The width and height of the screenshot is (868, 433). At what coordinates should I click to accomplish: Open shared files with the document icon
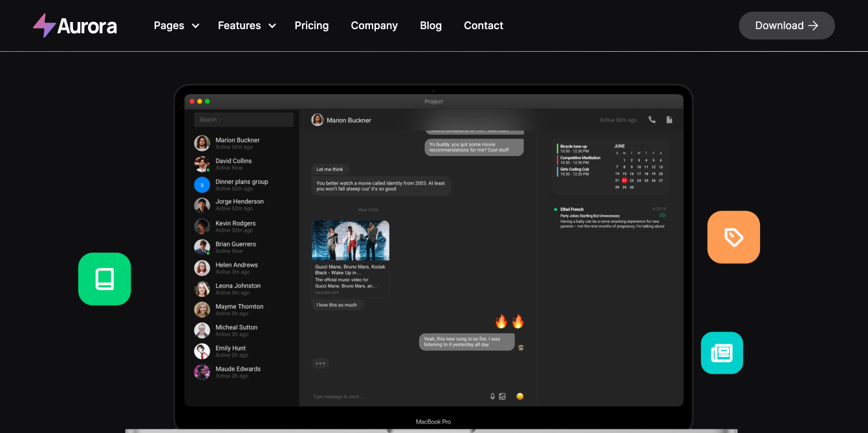(x=669, y=120)
